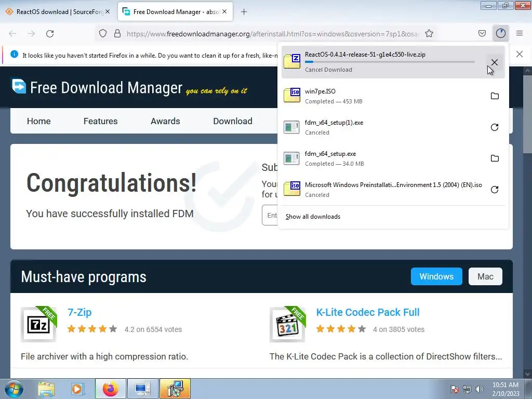Click the fdm_x64_setup(1).exe file icon
The height and width of the screenshot is (399, 532).
click(292, 127)
